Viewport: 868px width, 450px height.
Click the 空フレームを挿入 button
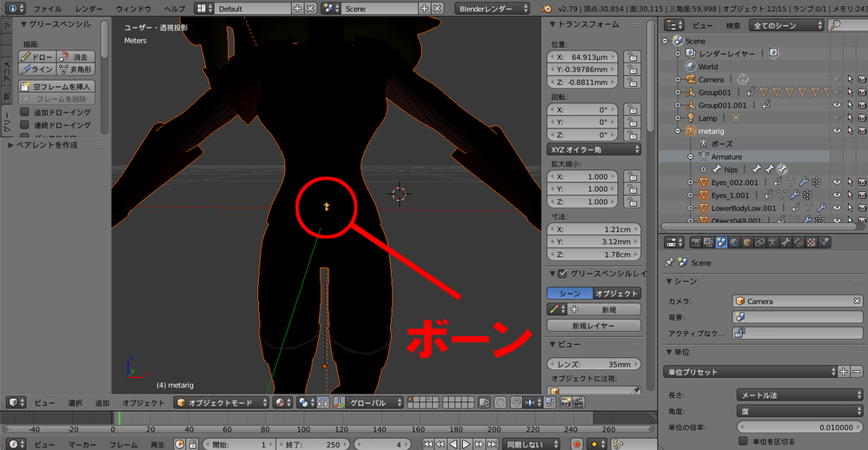click(57, 87)
